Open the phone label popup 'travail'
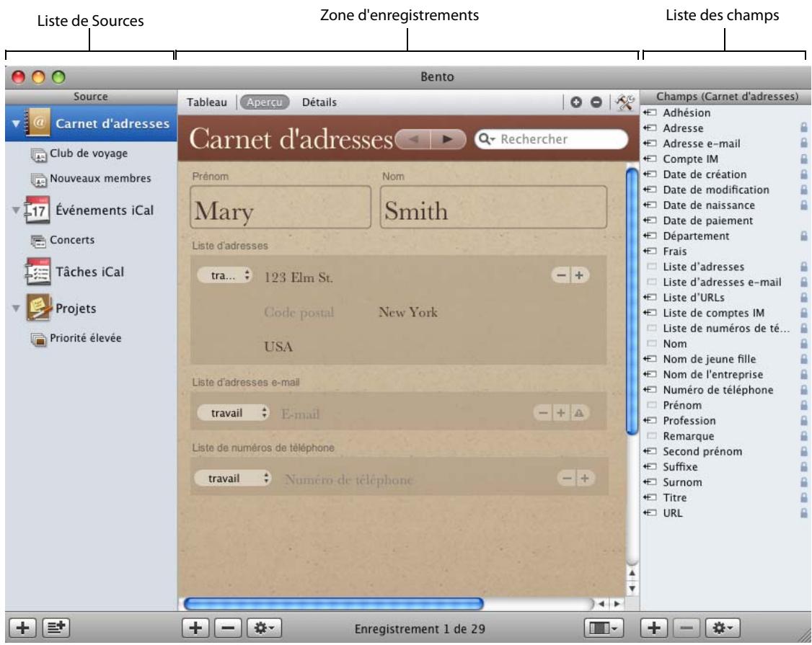Viewport: 812px width, 645px height. click(232, 479)
